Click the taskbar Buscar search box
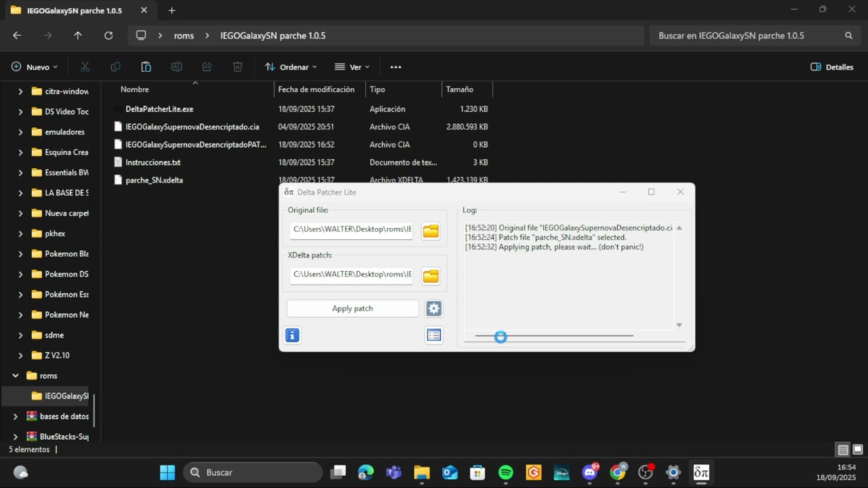 (253, 472)
